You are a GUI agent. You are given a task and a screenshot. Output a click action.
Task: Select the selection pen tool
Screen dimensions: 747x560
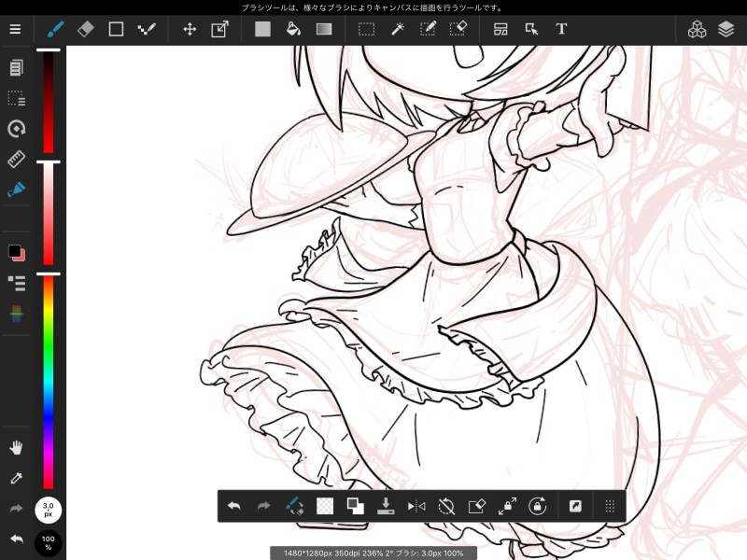coord(428,29)
